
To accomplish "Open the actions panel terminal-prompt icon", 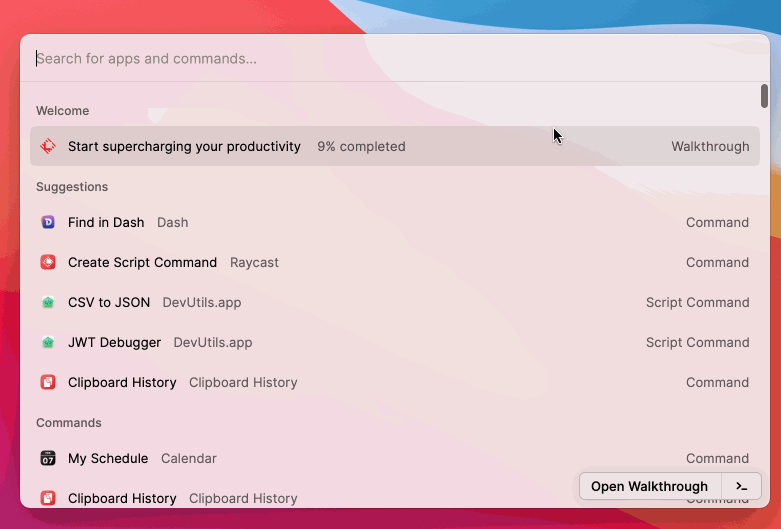I will [742, 486].
